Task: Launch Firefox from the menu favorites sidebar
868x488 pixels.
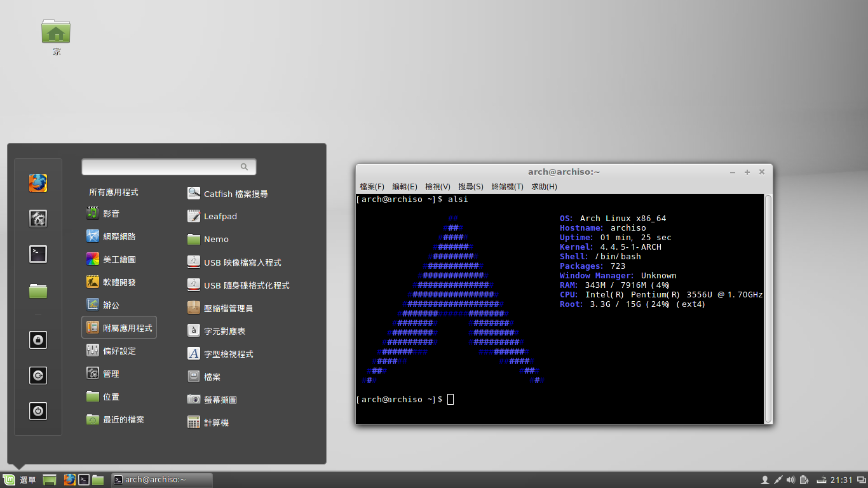Action: tap(38, 183)
